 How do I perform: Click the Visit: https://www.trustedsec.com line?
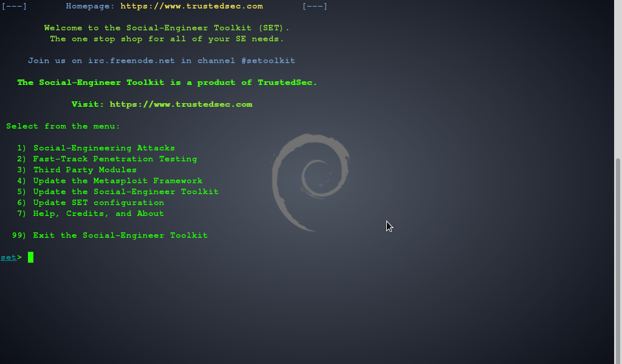tap(162, 104)
